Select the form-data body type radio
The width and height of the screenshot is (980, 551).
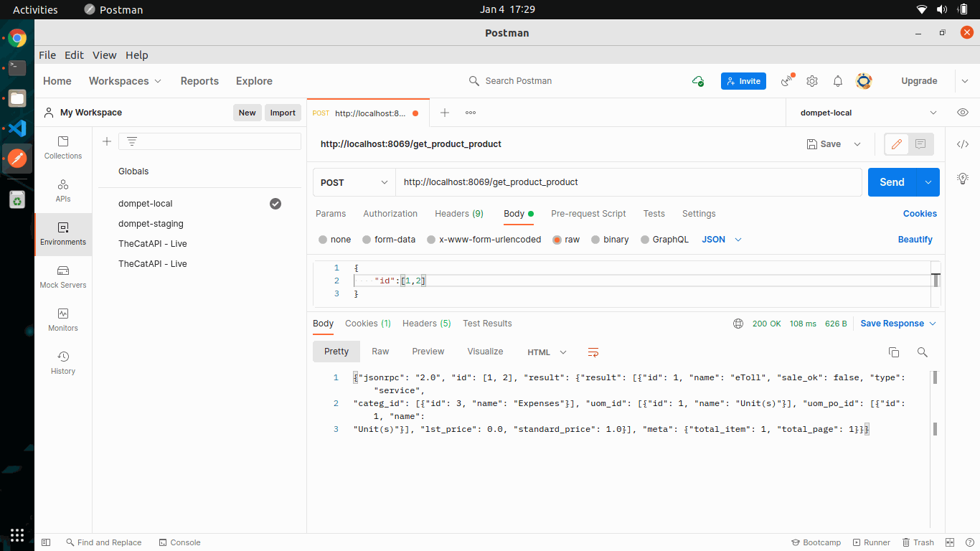pos(367,240)
